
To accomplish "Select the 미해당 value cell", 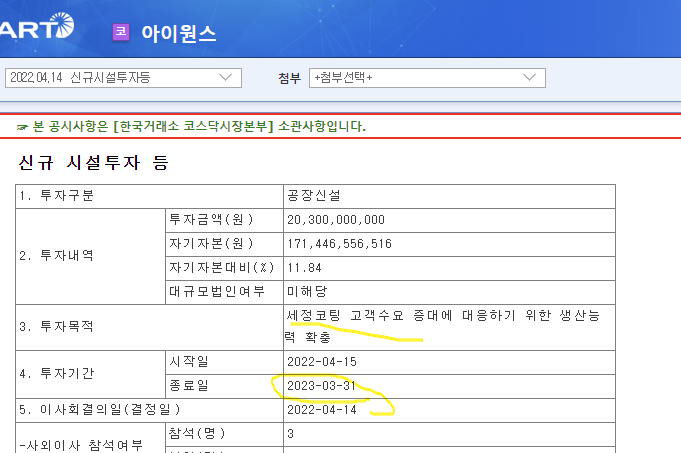I will pos(450,292).
